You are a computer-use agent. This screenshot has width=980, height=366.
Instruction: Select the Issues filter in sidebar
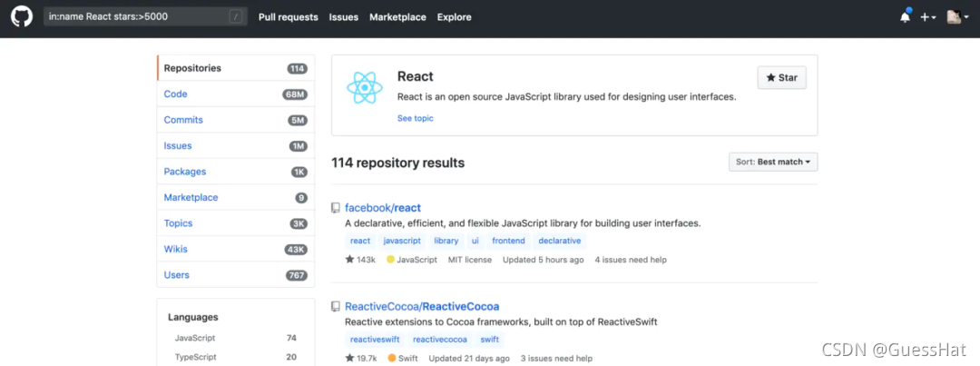(x=236, y=146)
